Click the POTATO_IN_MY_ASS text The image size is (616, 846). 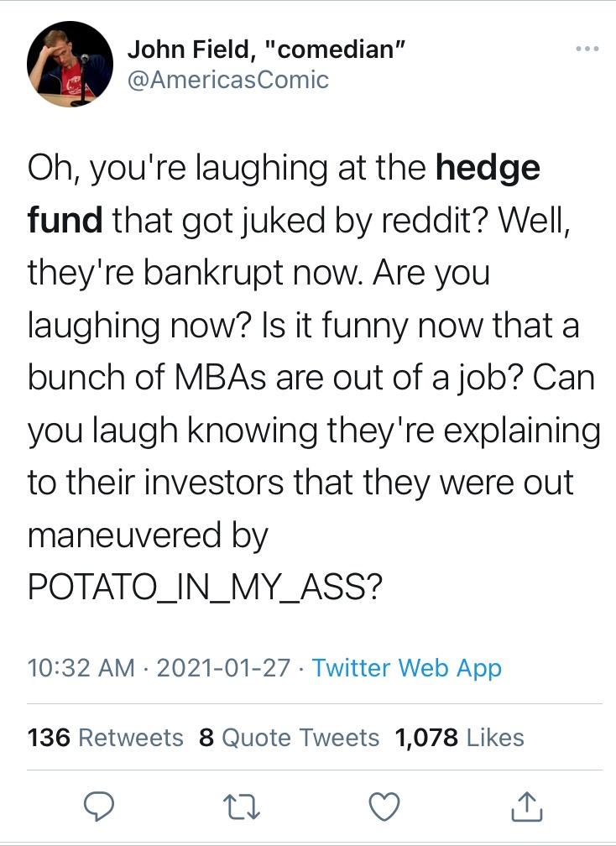click(206, 587)
